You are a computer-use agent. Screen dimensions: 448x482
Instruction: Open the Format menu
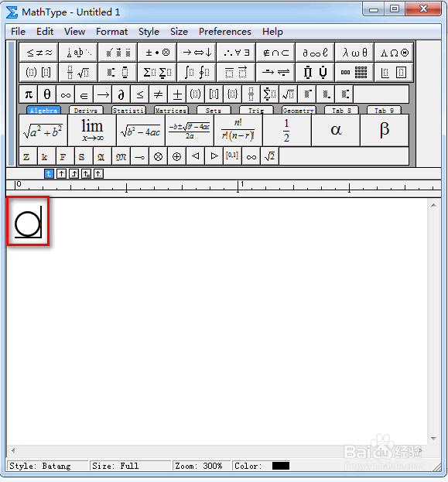(111, 32)
